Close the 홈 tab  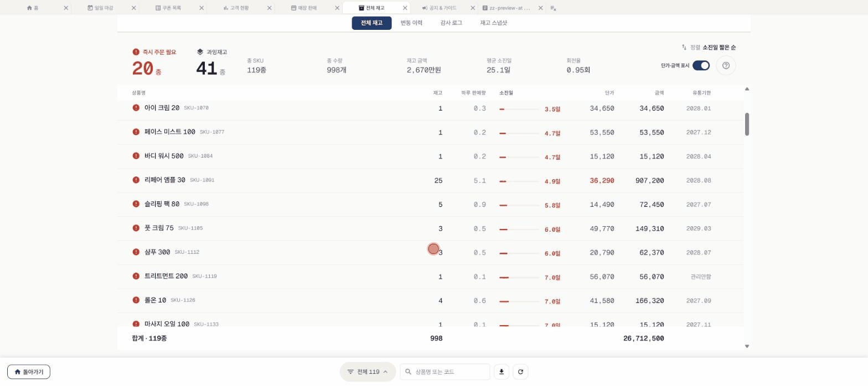(66, 8)
